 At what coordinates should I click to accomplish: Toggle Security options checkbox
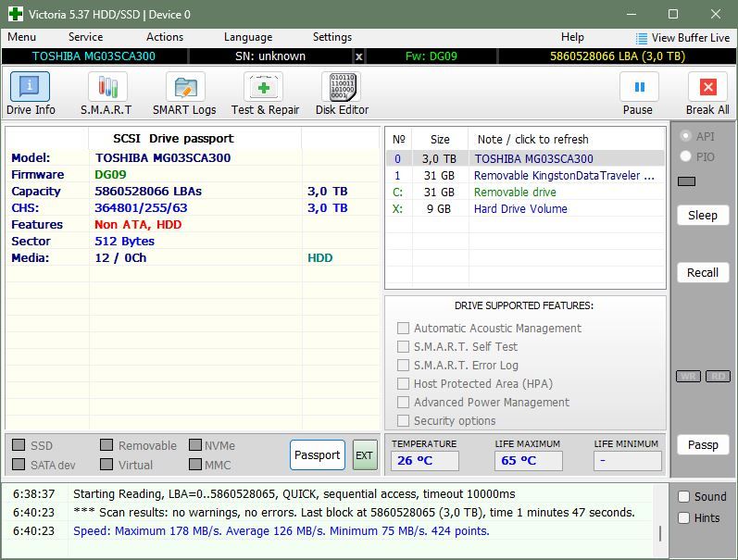click(403, 420)
